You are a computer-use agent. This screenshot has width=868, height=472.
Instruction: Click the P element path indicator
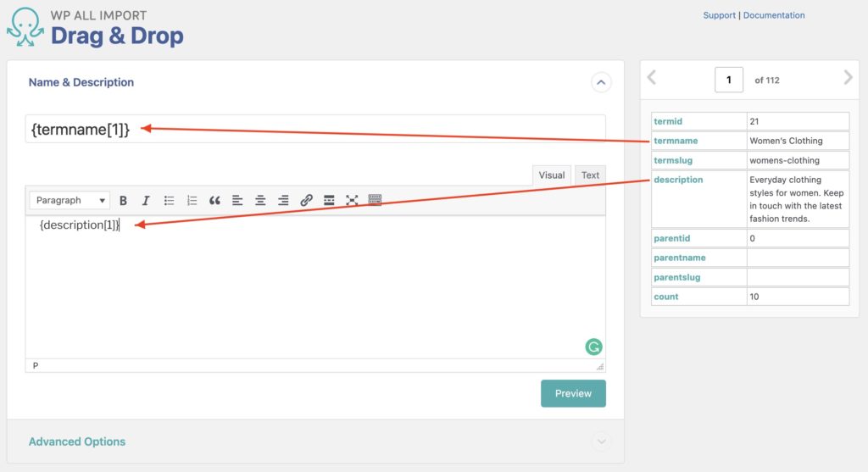tap(36, 366)
